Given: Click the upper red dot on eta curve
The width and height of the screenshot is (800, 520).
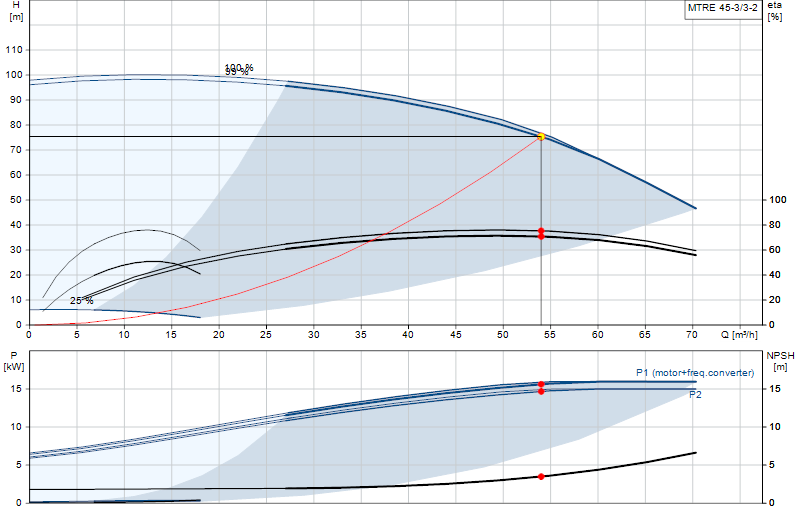Looking at the screenshot, I should click(x=541, y=231).
